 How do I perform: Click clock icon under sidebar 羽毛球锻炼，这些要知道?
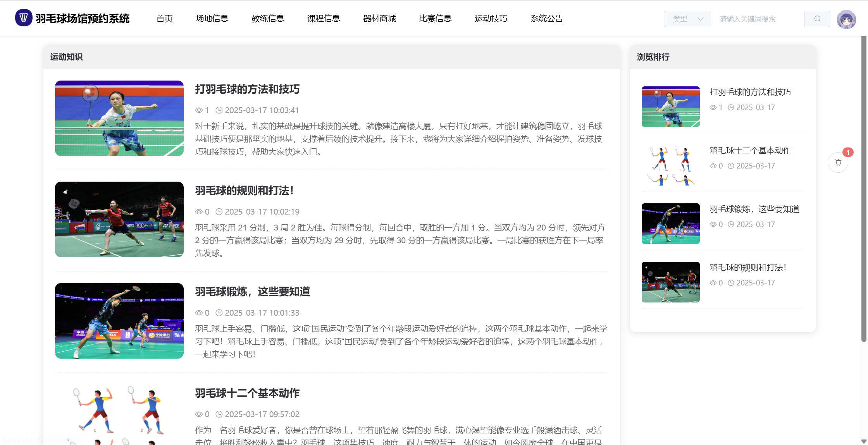coord(731,224)
